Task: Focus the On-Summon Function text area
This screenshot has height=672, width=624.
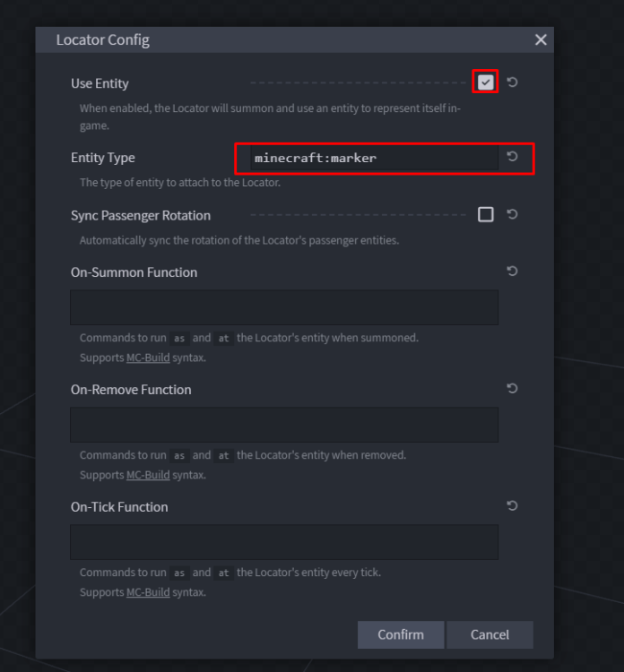Action: coord(284,307)
